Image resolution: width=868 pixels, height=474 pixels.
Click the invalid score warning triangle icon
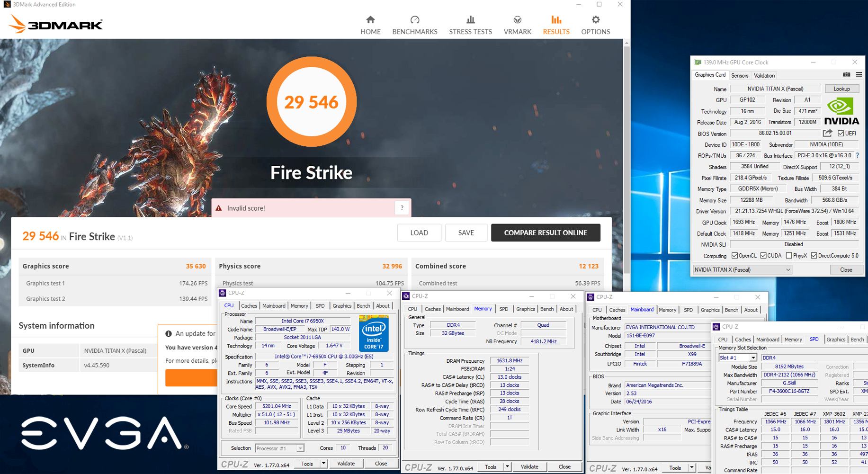click(x=219, y=208)
